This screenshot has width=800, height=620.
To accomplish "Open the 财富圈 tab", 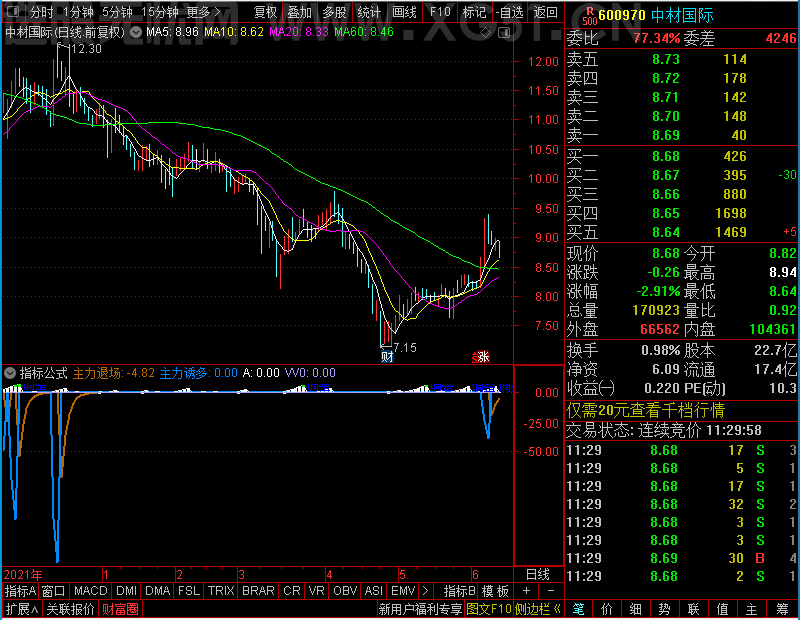I will click(x=120, y=609).
